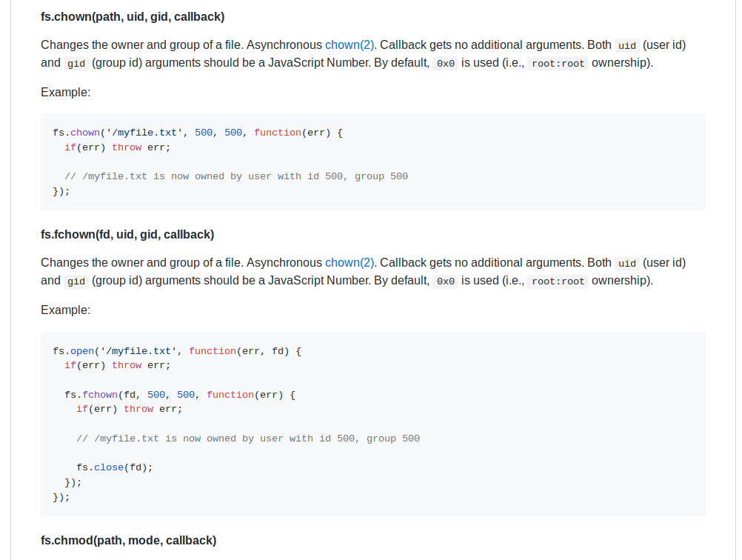Click the gid code tag in fs.fchown description
This screenshot has width=742, height=560.
click(x=76, y=281)
